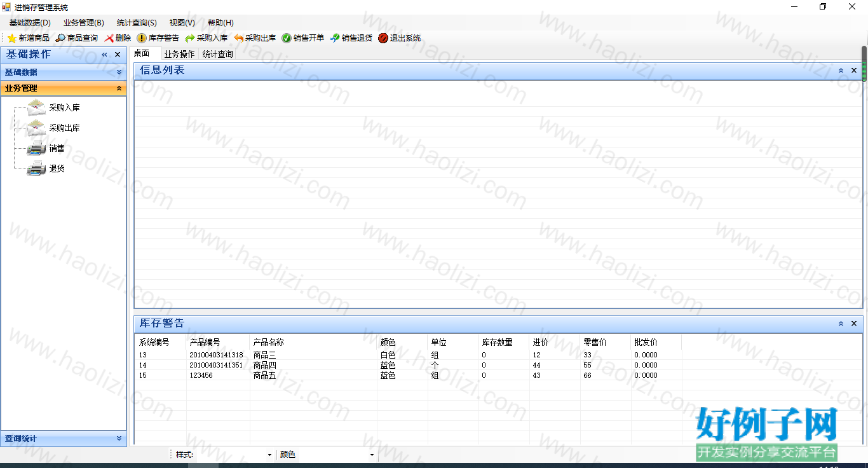The width and height of the screenshot is (868, 468).
Task: Select the row for 商品五
Action: click(409, 375)
